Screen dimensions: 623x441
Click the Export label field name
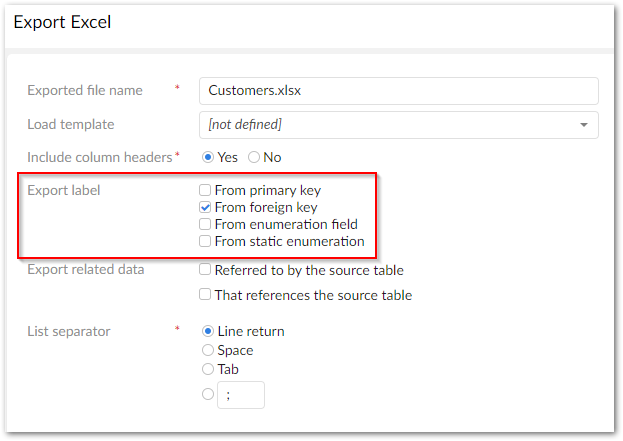[x=64, y=190]
